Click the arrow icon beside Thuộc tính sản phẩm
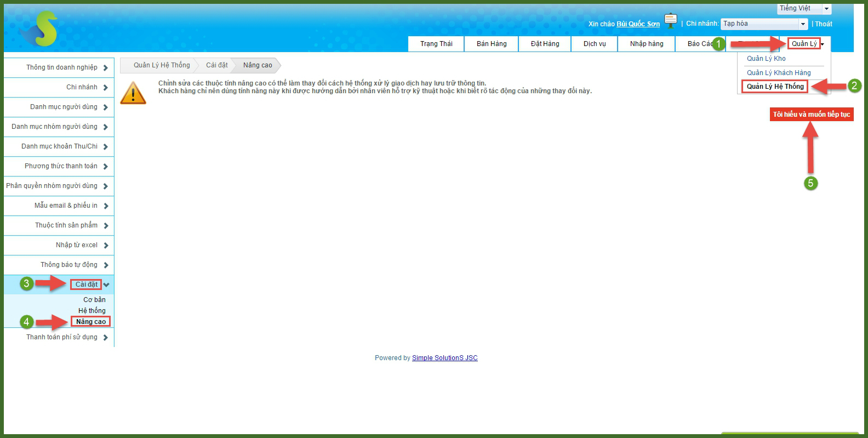The image size is (868, 438). (105, 226)
